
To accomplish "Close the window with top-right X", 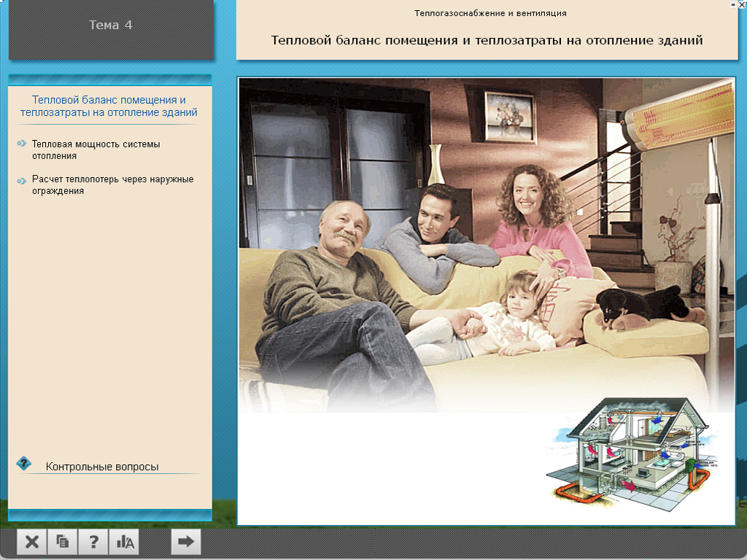I will (x=742, y=4).
